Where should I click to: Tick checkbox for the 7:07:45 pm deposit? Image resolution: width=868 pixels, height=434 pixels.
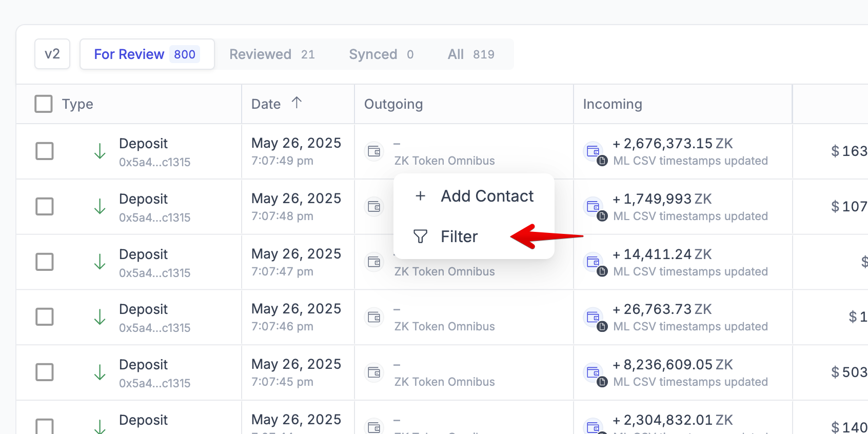point(45,372)
